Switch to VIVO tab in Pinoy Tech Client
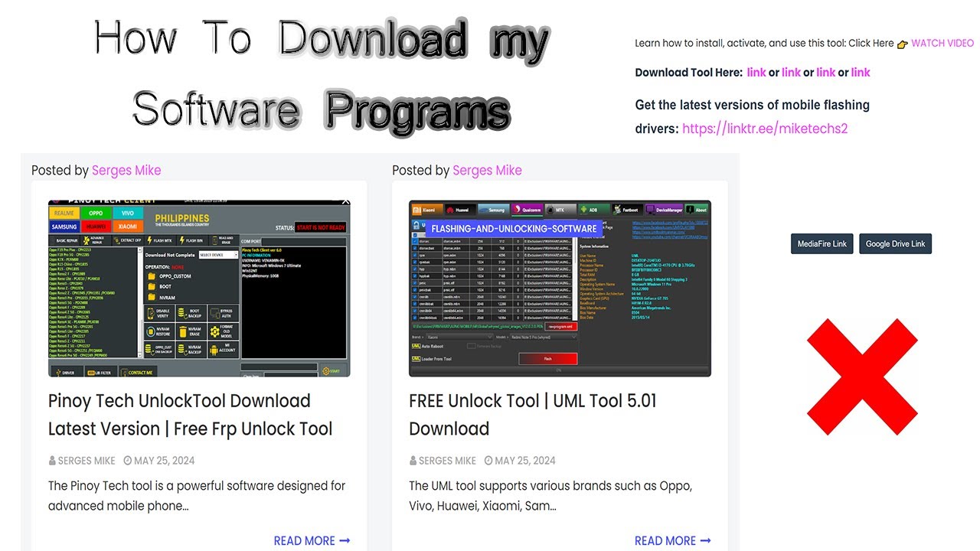The width and height of the screenshot is (980, 551). (127, 214)
